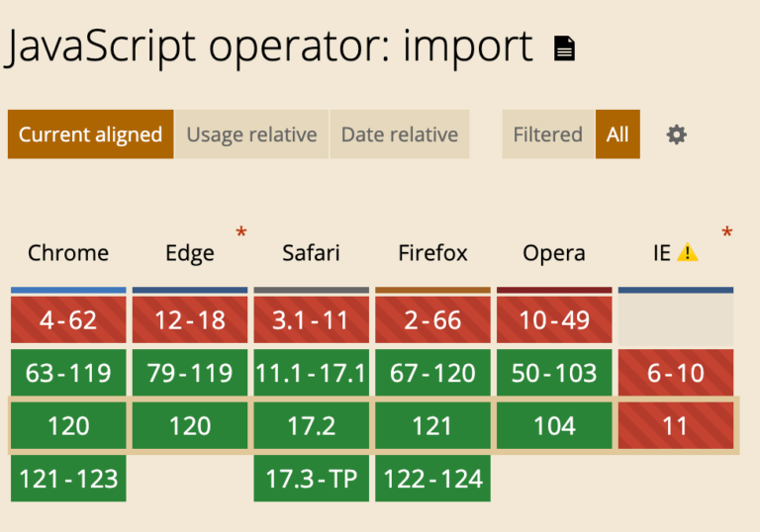Click the Safari column header
This screenshot has height=532, width=760.
click(x=311, y=253)
